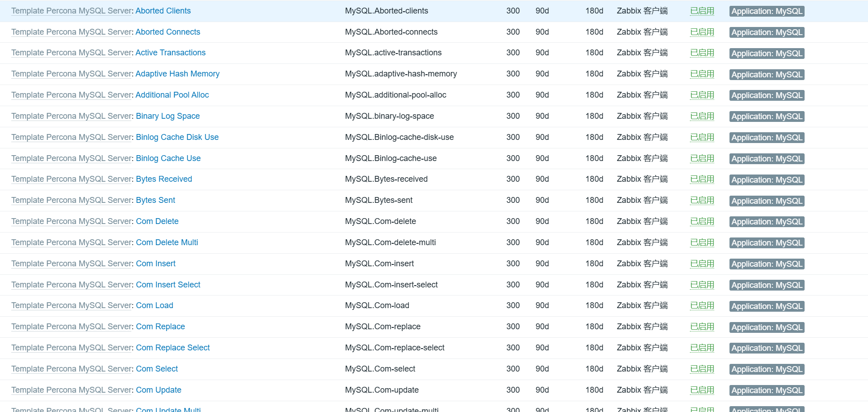Image resolution: width=868 pixels, height=412 pixels.
Task: Click the 300 interval on Com Delete row
Action: (x=513, y=221)
